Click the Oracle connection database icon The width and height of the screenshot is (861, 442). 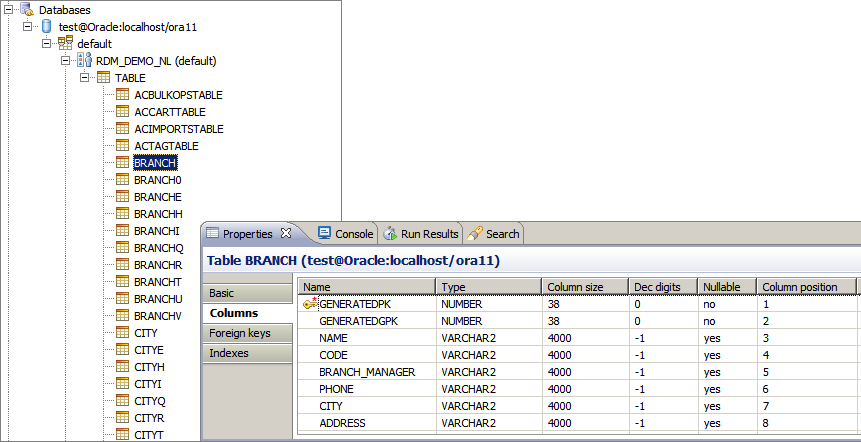click(x=46, y=27)
